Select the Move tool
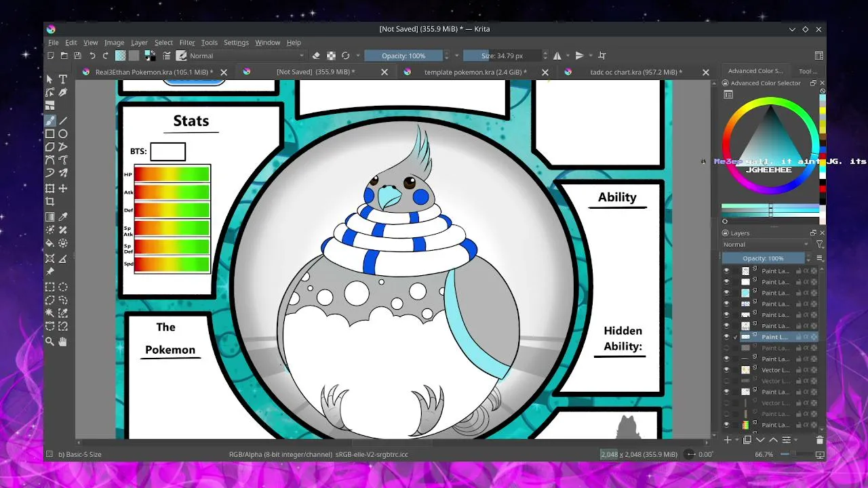 coord(63,188)
